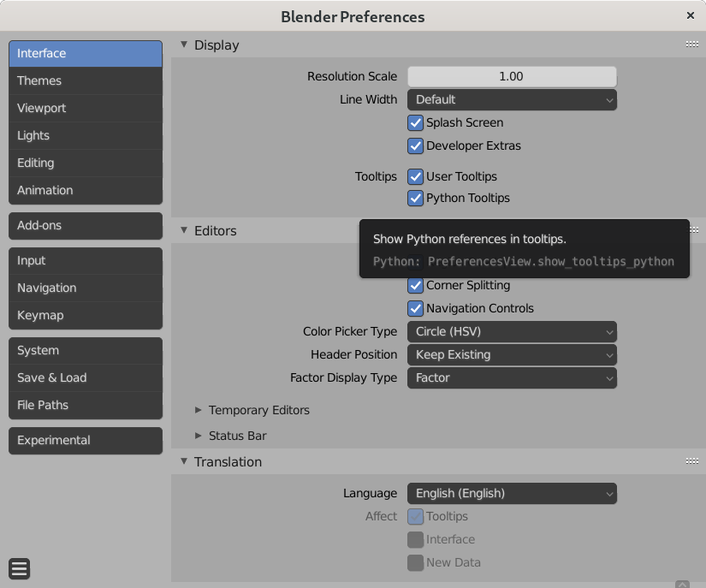706x588 pixels.
Task: Go to the Lights tab
Action: 86,135
